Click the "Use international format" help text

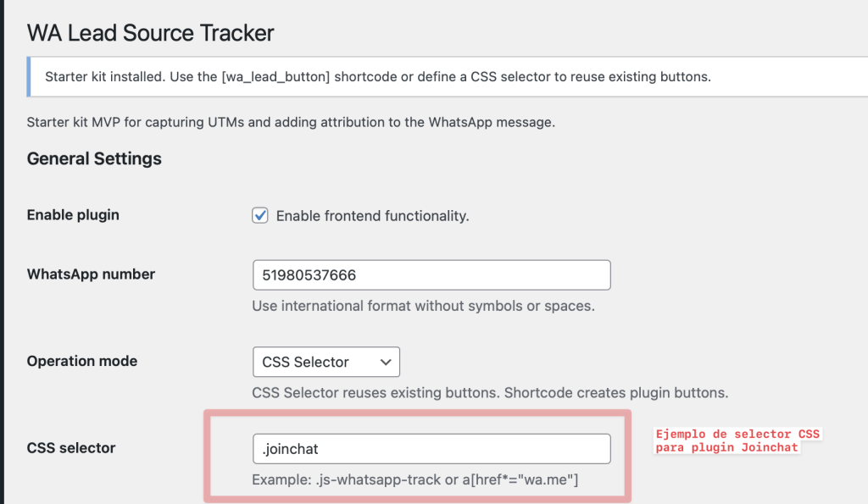[x=423, y=306]
